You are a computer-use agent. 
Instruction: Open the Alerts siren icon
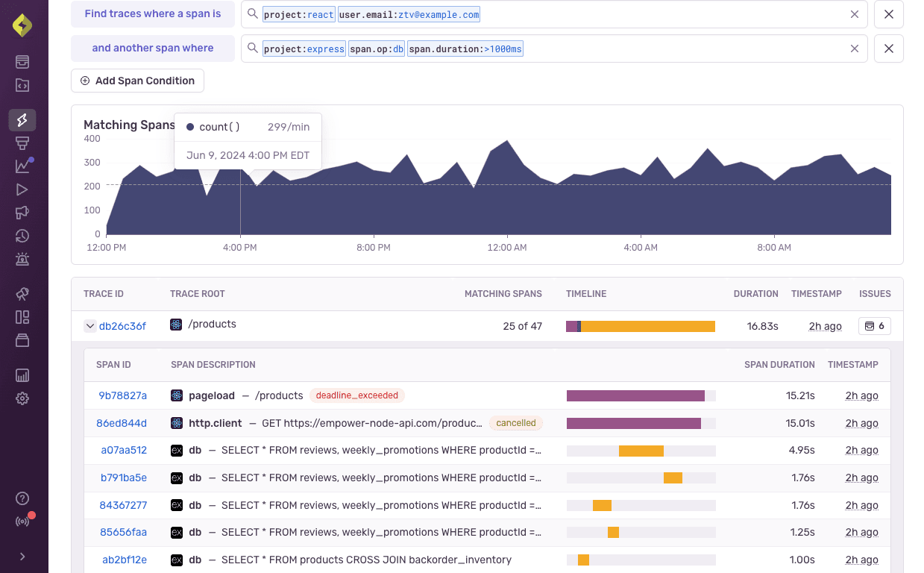(x=22, y=259)
